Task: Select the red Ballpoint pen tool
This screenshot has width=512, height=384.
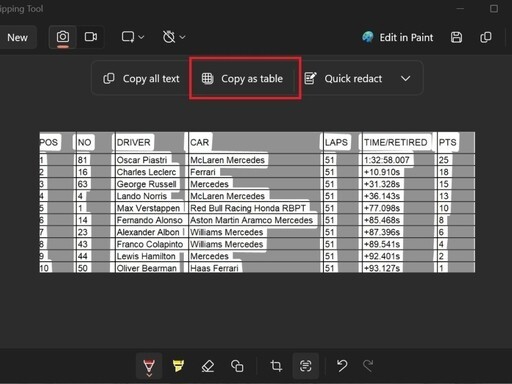Action: click(x=149, y=366)
